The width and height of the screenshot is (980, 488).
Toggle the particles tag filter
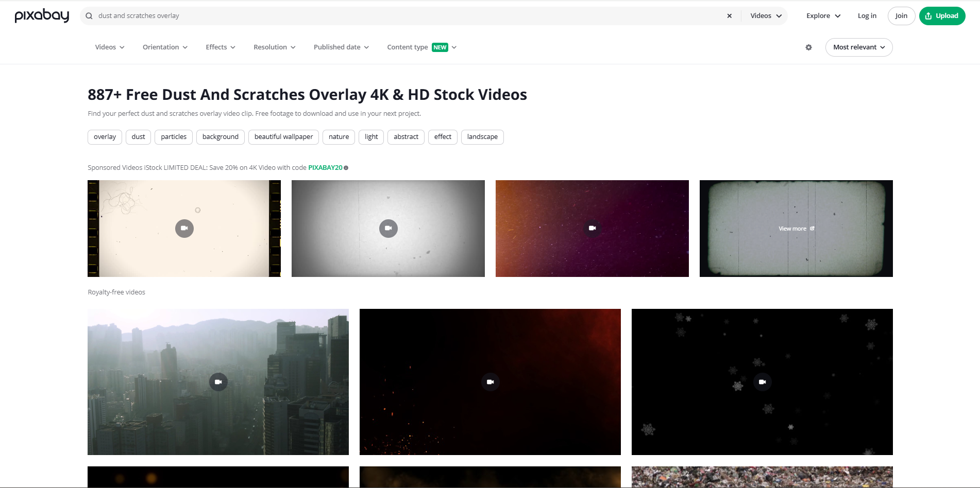tap(173, 137)
